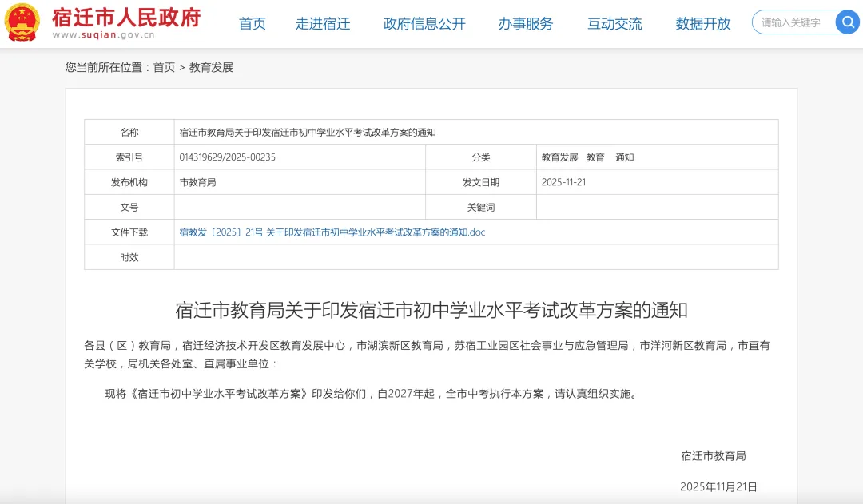This screenshot has height=504, width=863.
Task: Click the 请输入关键字 search input field
Action: (791, 22)
